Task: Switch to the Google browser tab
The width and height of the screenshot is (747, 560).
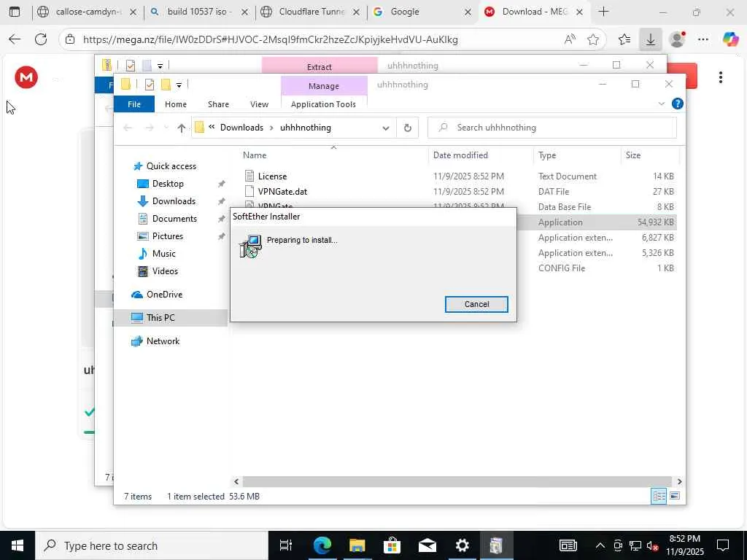Action: click(421, 12)
